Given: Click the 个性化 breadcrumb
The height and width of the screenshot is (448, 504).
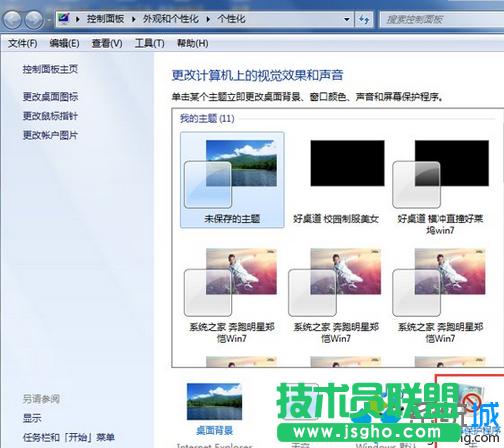Looking at the screenshot, I should tap(231, 19).
